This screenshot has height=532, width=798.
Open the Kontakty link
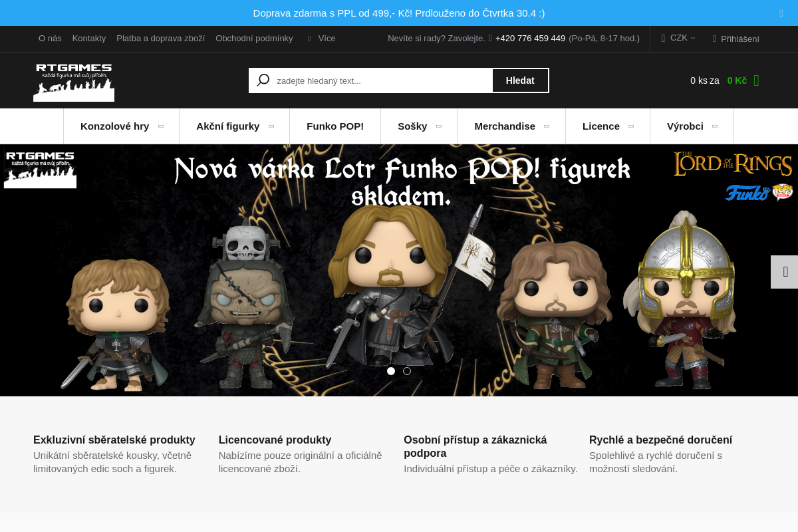pos(89,39)
